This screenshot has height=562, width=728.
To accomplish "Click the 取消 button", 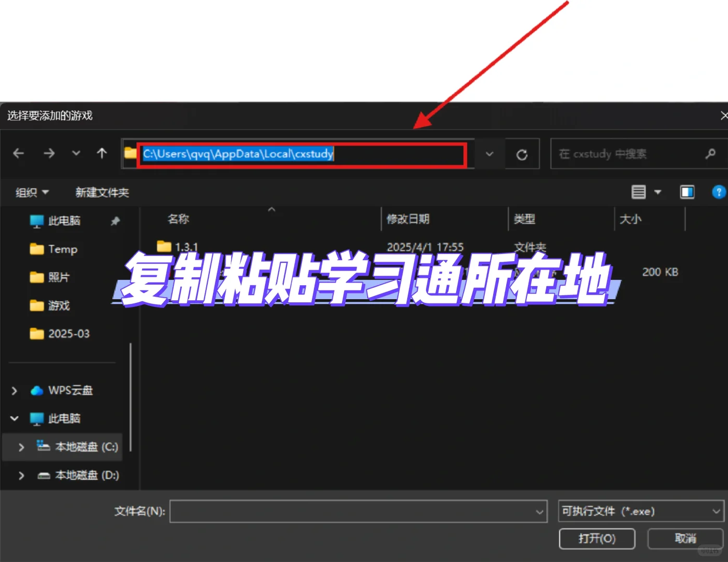I will pos(685,539).
